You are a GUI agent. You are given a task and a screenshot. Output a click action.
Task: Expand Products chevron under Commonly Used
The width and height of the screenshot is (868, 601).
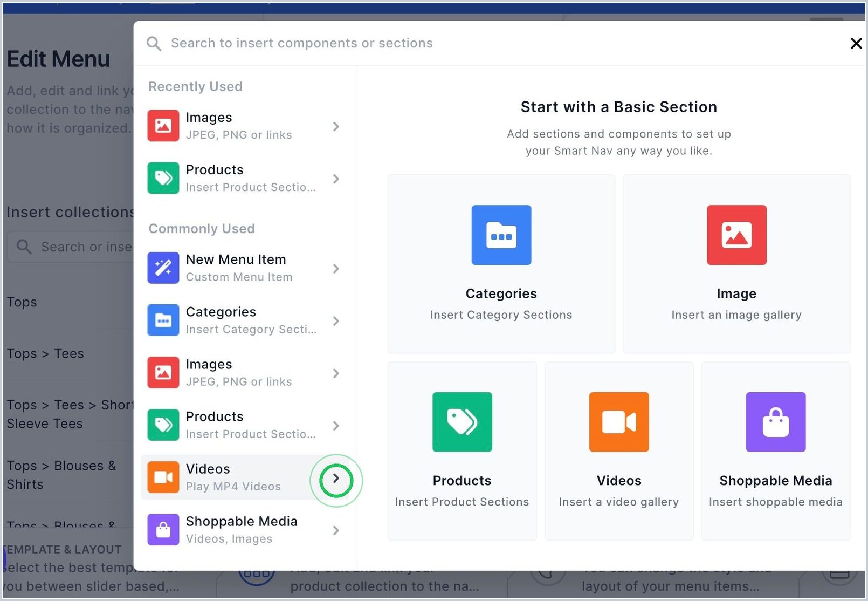click(x=336, y=426)
